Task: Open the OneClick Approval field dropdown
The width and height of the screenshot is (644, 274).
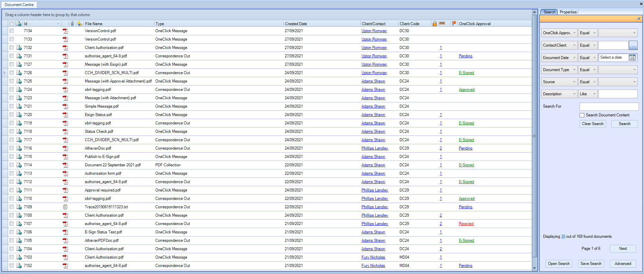Action: pos(559,33)
